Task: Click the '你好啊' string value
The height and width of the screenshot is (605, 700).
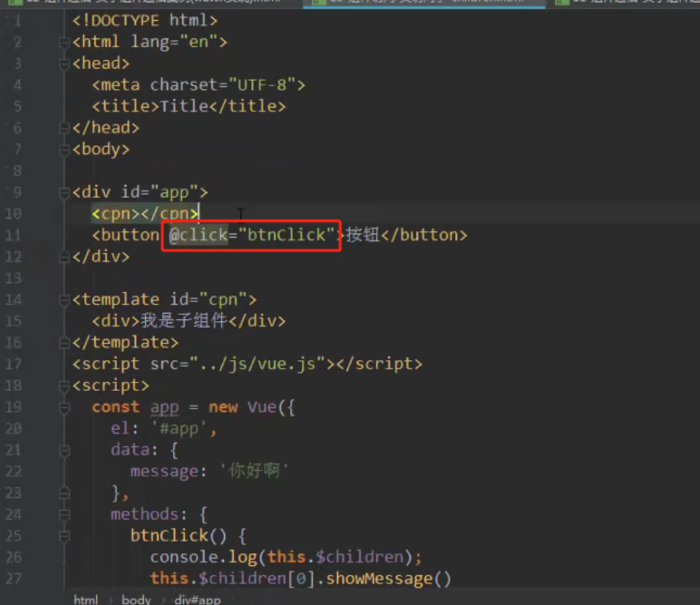Action: click(x=254, y=471)
